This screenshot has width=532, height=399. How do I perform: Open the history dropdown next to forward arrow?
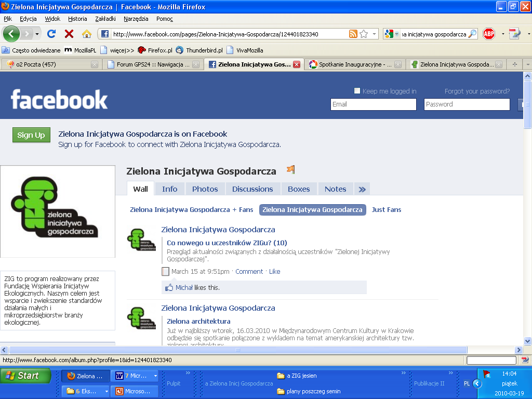point(37,34)
